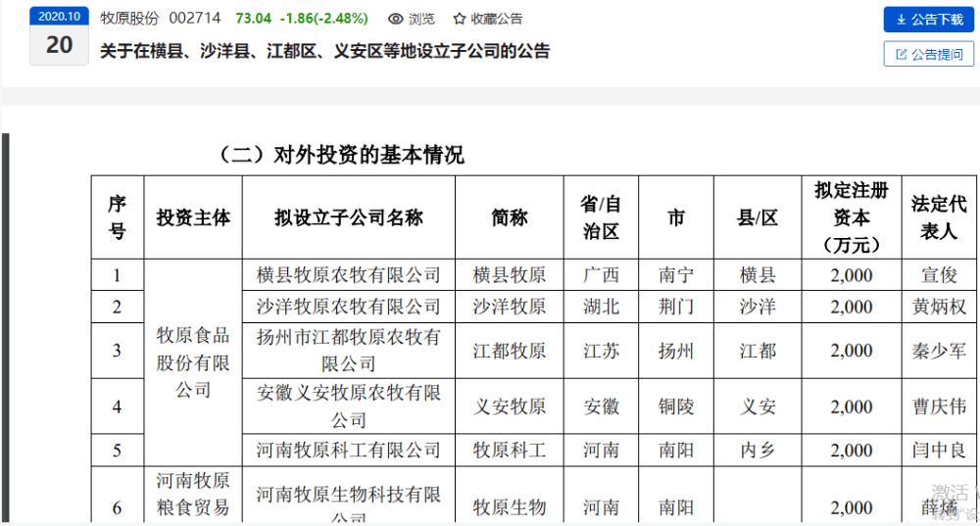Click the document's left vertical scrollbar

coord(6,327)
